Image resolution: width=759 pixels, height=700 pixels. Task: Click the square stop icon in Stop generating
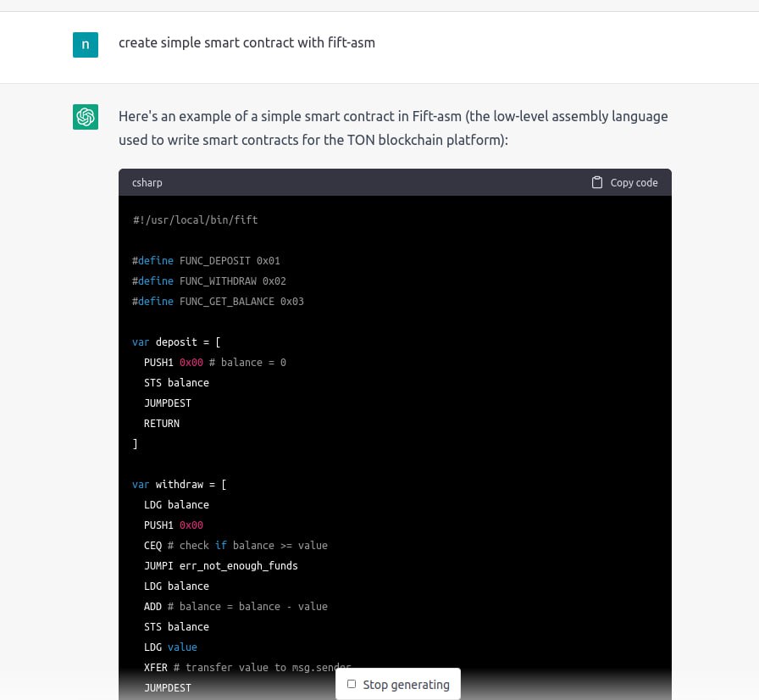[x=352, y=684]
